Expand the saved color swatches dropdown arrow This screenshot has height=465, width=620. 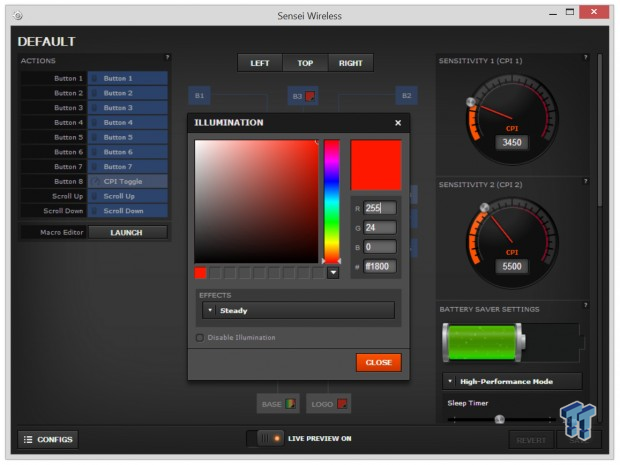pos(333,272)
